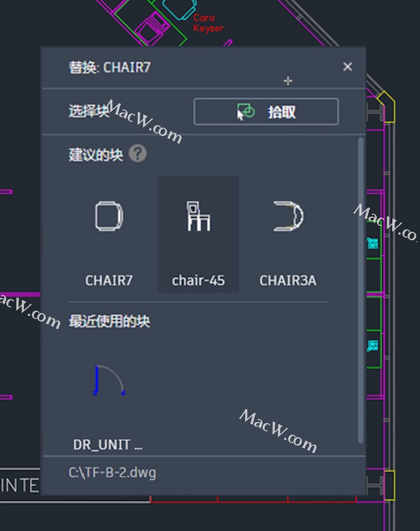Screen dimensions: 420x531
Task: Click the 替换: CHAIR7 title text
Action: (110, 67)
